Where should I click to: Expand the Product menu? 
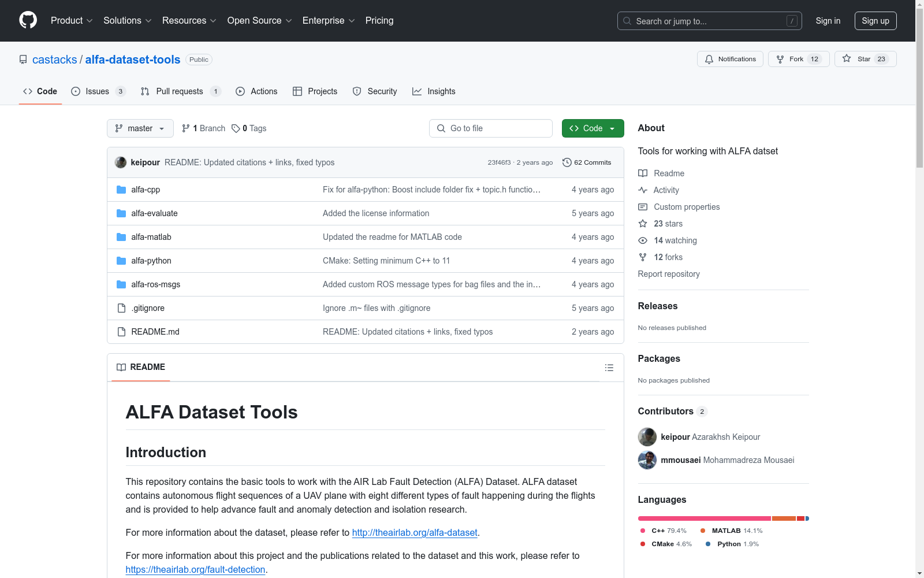tap(72, 20)
